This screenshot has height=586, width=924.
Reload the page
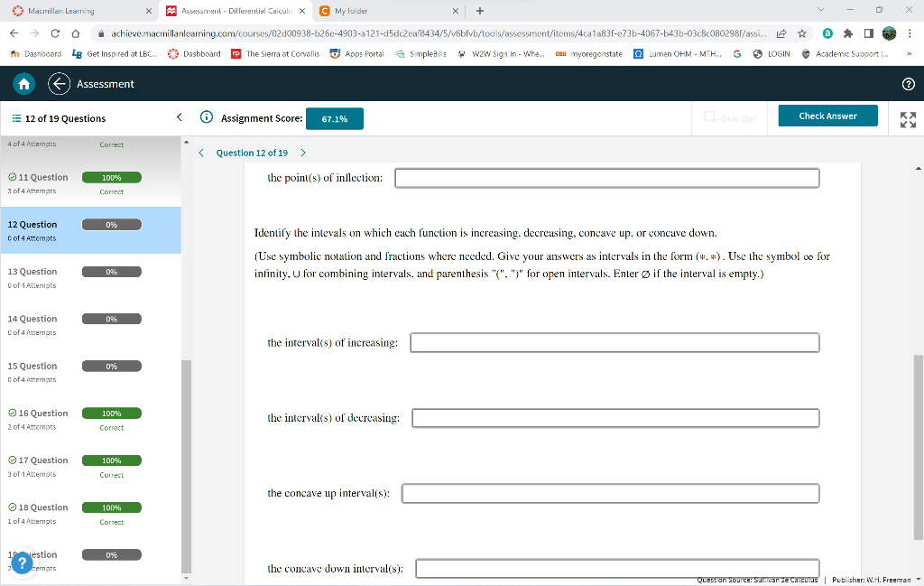pos(55,33)
